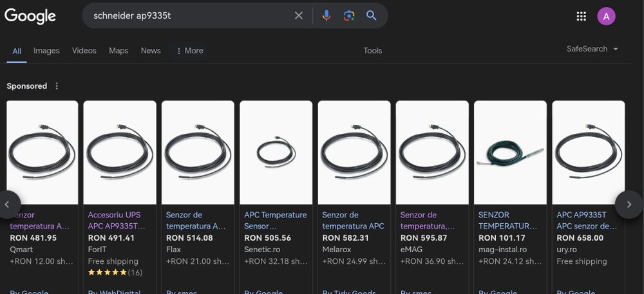Open the Sponsored three-dot options
The height and width of the screenshot is (294, 644).
[x=57, y=86]
